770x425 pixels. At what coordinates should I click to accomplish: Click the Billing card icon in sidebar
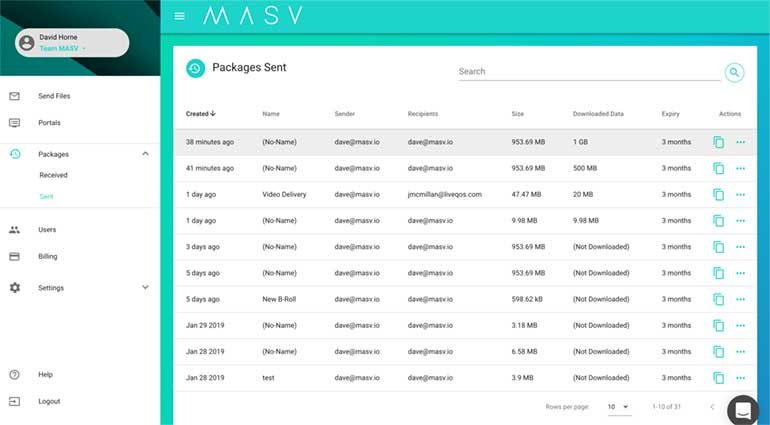point(14,256)
